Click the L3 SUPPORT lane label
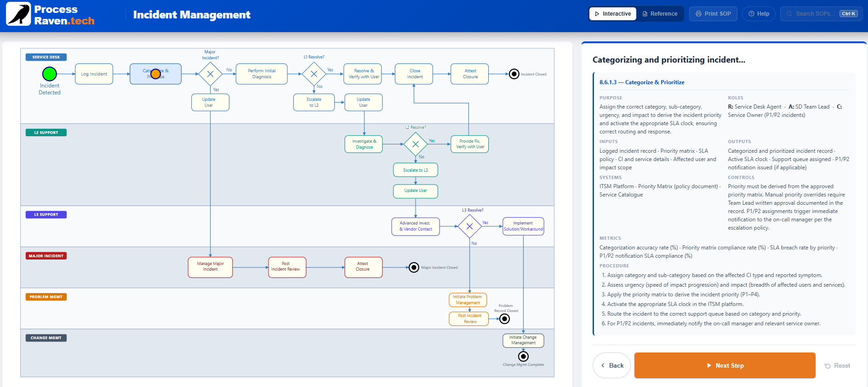Viewport: 868px width, 387px height. click(x=46, y=214)
